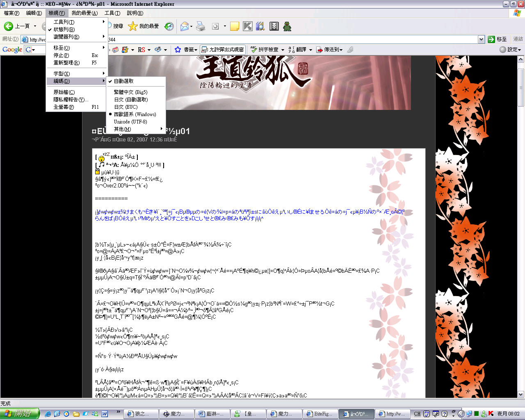Image resolution: width=525 pixels, height=420 pixels.
Task: Expand the taskbar quick launch chevron
Action: click(x=119, y=411)
